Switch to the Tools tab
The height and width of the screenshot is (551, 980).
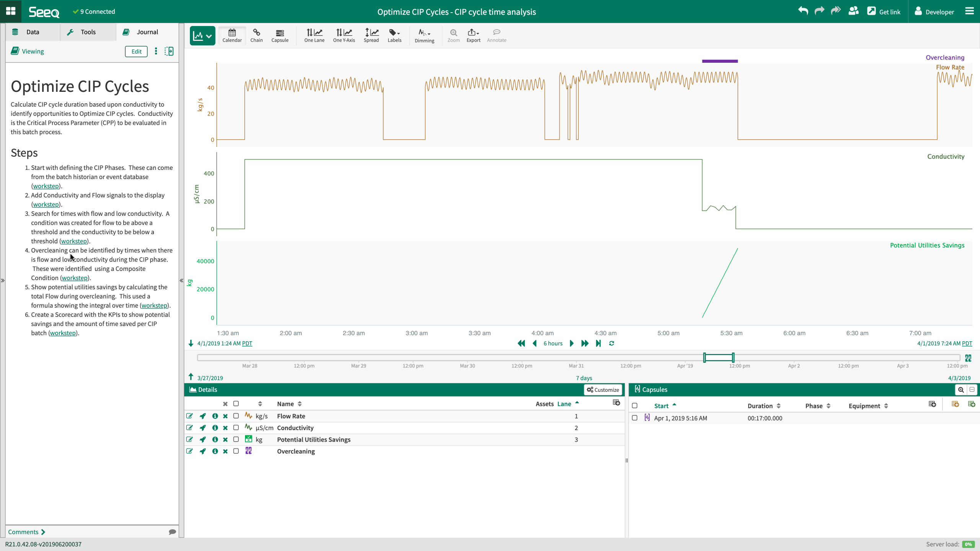pos(88,32)
